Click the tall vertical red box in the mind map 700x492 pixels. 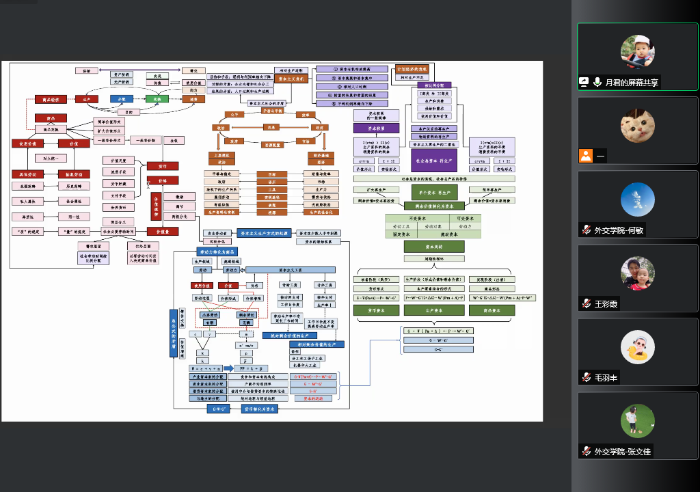[157, 206]
